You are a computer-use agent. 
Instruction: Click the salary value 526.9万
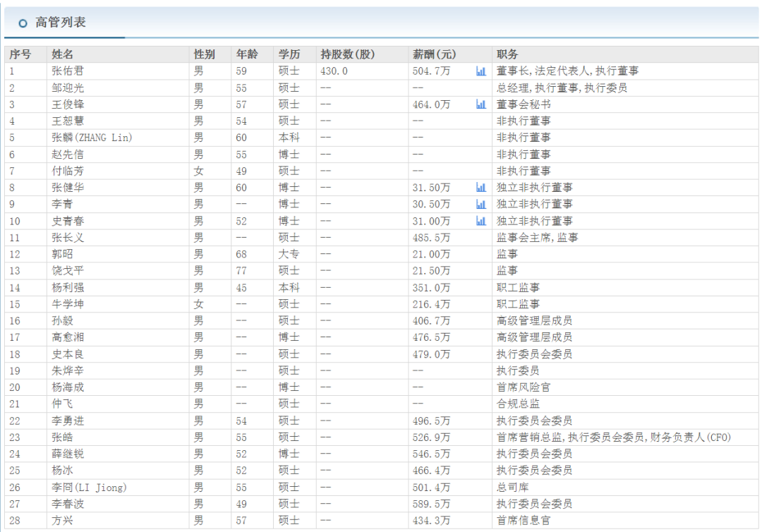click(431, 437)
